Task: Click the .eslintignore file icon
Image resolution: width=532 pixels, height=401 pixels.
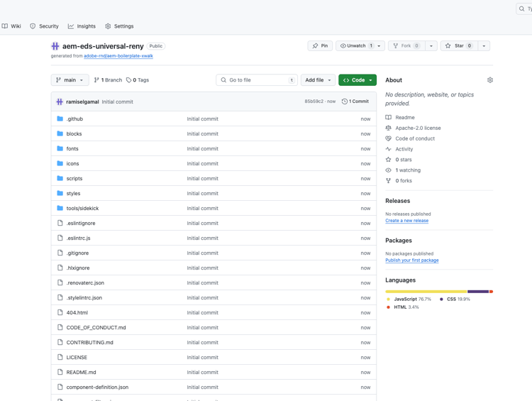Action: (60, 223)
